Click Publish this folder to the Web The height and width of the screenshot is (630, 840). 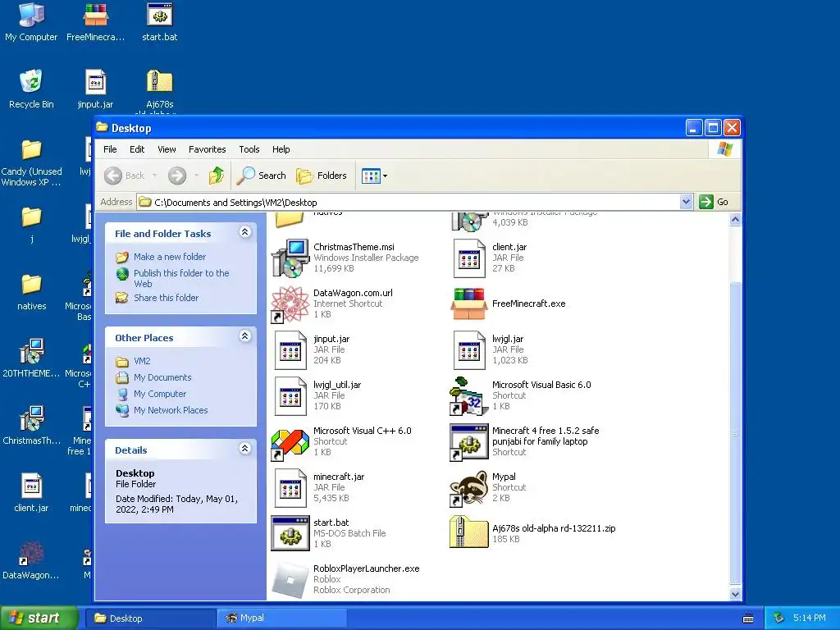[181, 278]
